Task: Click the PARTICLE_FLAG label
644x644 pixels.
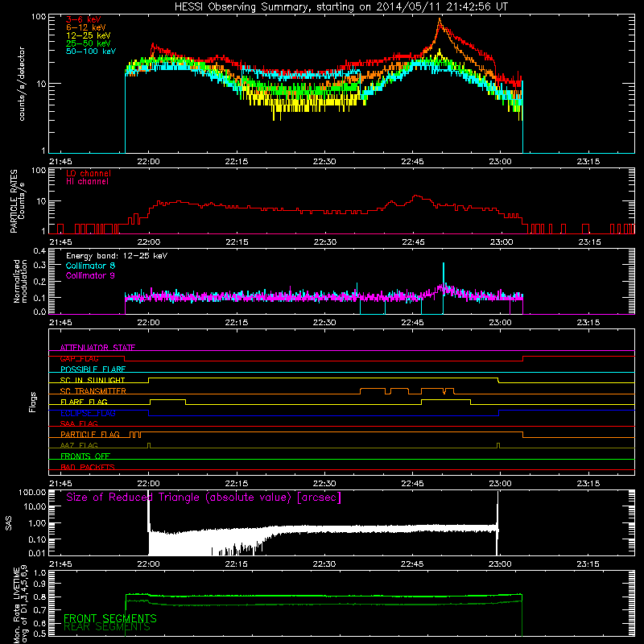Action: tap(90, 435)
